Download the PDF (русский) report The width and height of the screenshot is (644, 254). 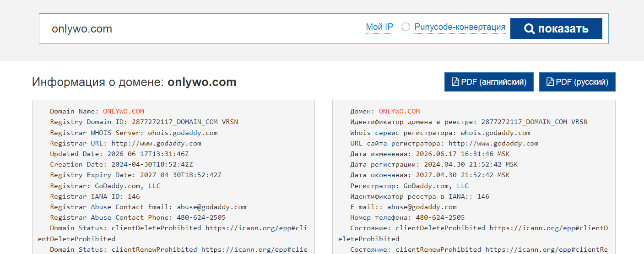[577, 82]
